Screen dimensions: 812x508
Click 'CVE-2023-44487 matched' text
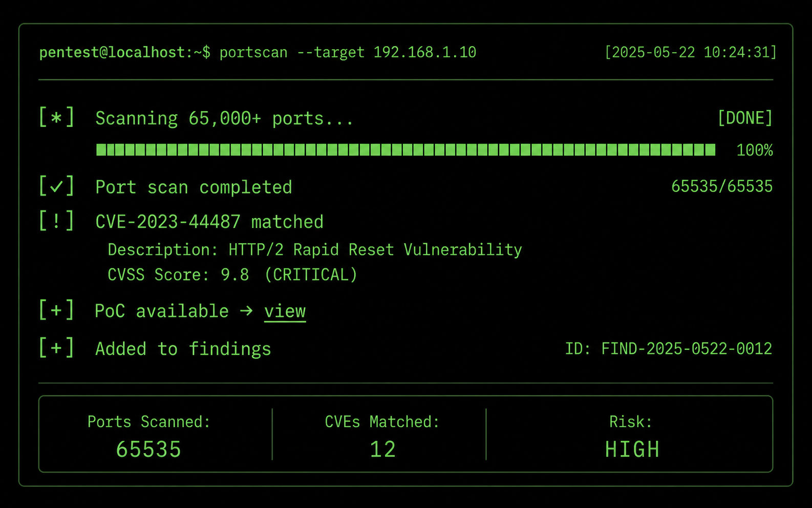(x=209, y=222)
